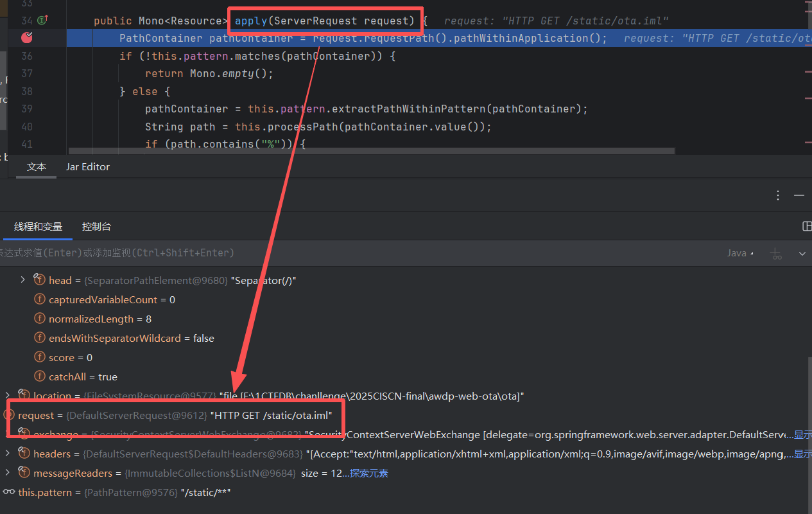Click the add-to-watches icon beside Java selector

777,254
